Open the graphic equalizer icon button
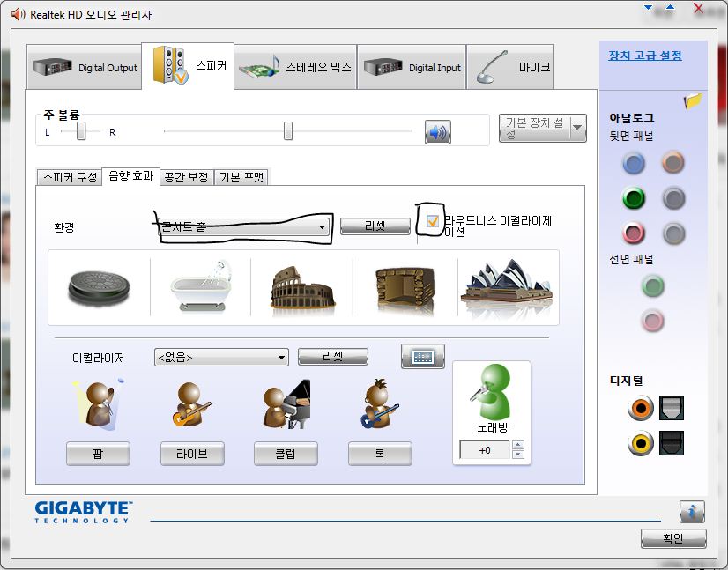Image resolution: width=728 pixels, height=570 pixels. tap(422, 357)
